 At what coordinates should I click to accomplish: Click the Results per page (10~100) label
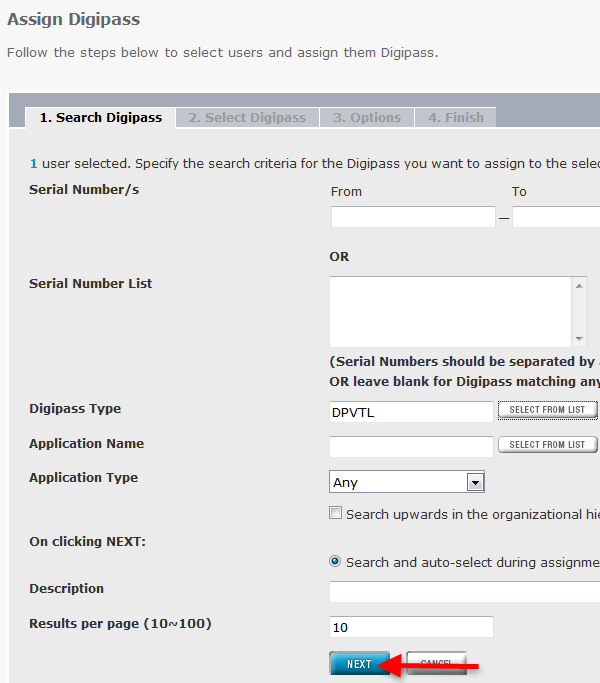tap(120, 624)
